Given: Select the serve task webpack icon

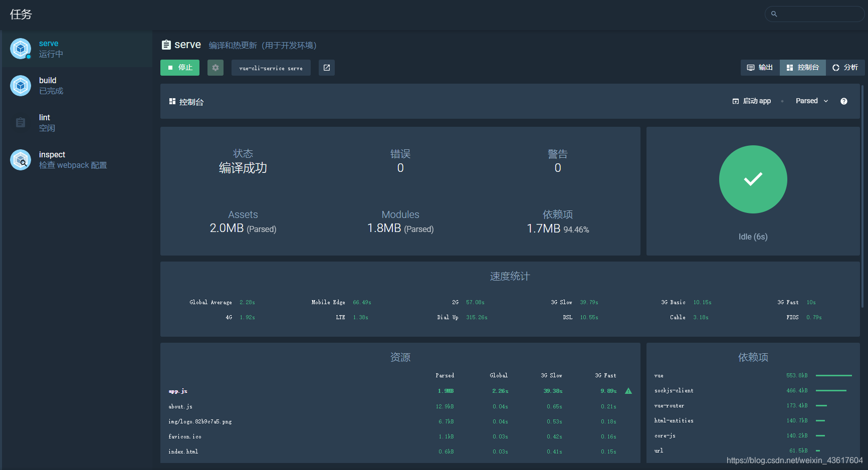Looking at the screenshot, I should pos(21,49).
